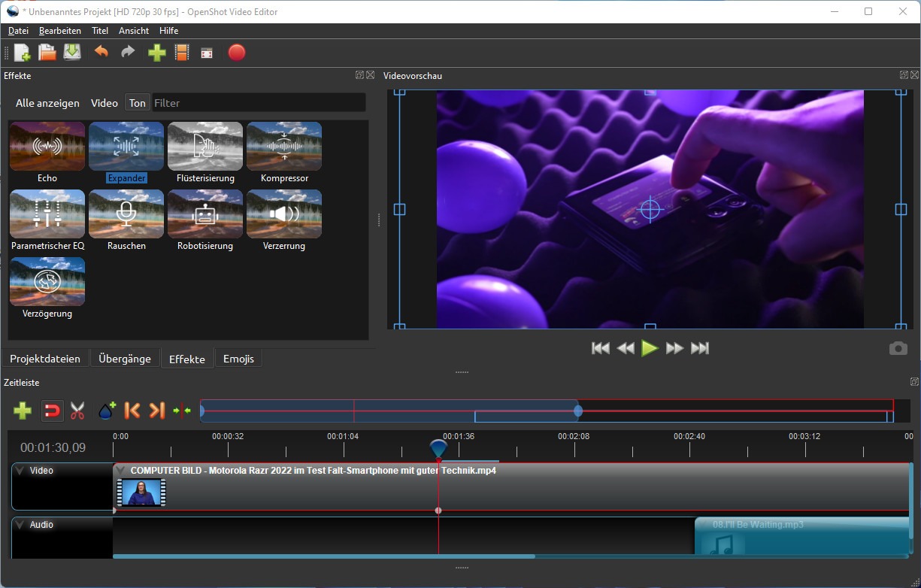Click the effects Filter search field

[258, 103]
